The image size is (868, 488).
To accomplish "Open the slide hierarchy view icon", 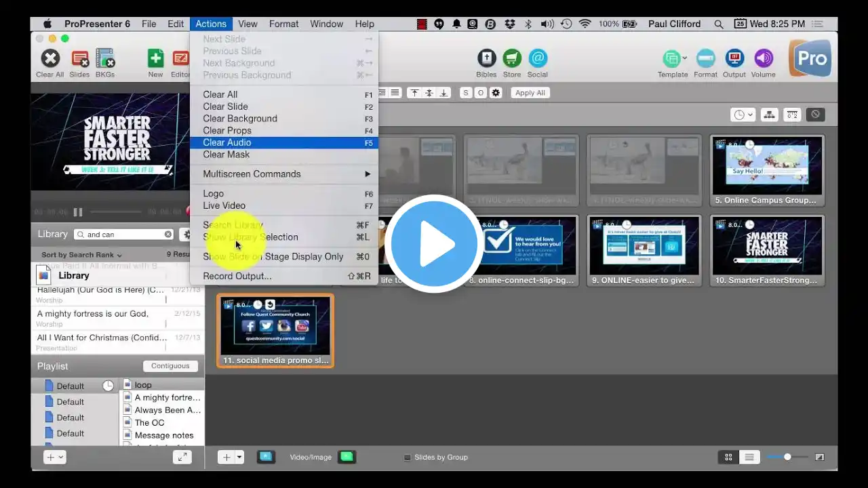I will coord(769,115).
